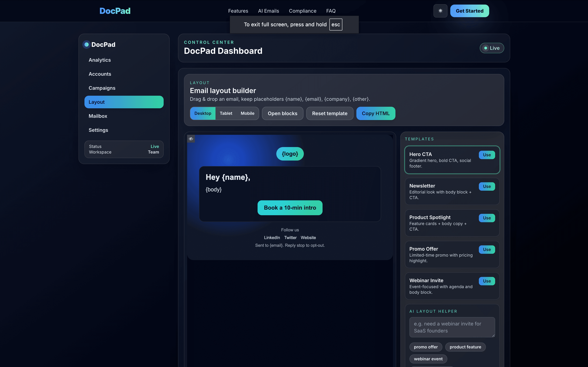Viewport: 588px width, 367px height.
Task: Click the Follow us footer text
Action: 290,230
